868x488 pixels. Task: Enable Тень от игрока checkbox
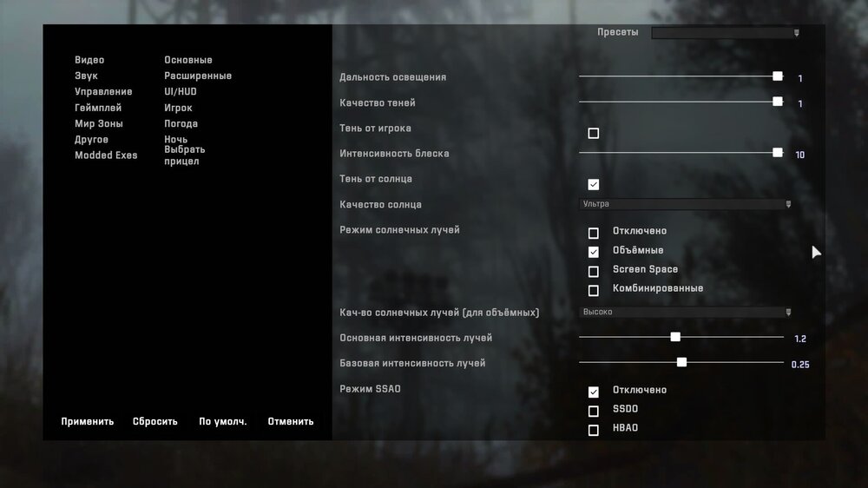(x=594, y=134)
